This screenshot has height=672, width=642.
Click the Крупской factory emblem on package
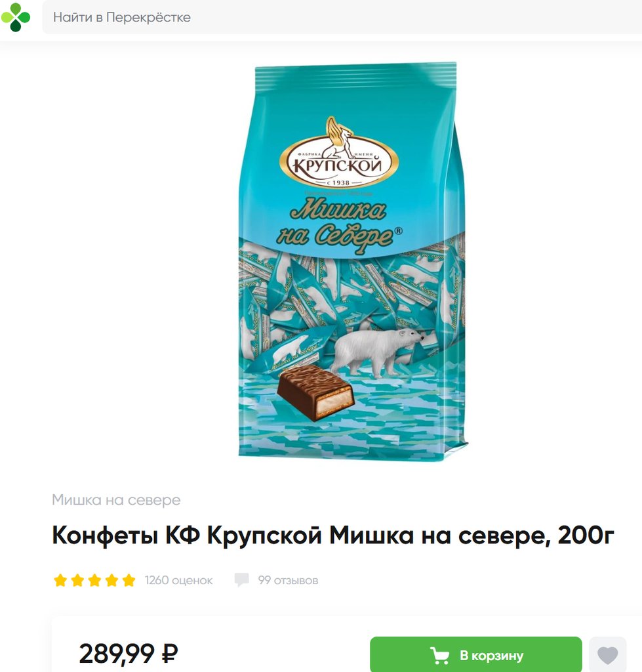(x=339, y=154)
